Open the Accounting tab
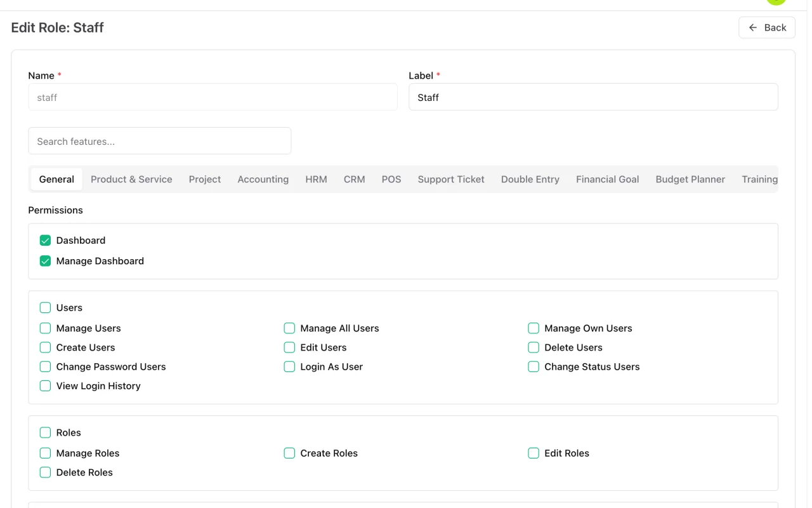812x508 pixels. (x=263, y=179)
